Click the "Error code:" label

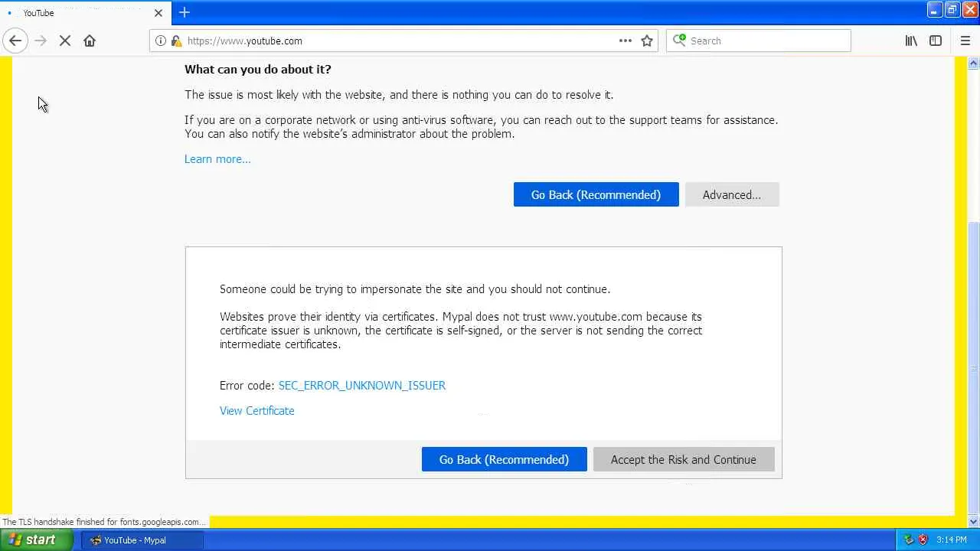[247, 386]
